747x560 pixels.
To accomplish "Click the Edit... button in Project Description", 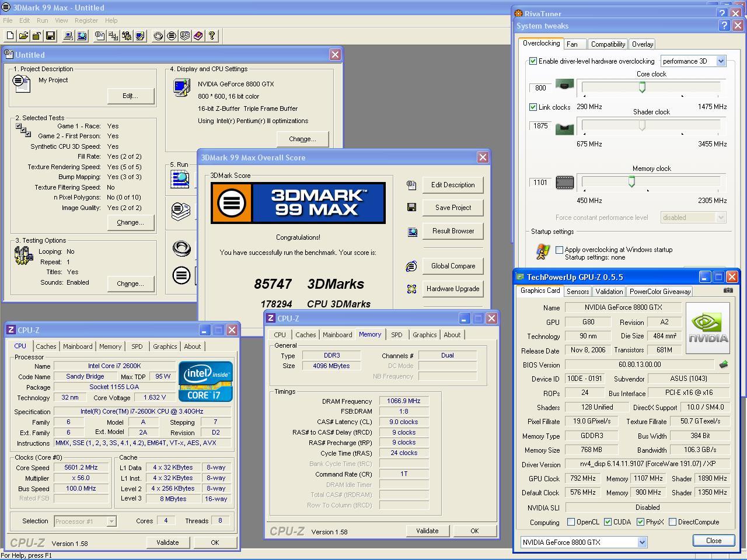I will tap(130, 96).
